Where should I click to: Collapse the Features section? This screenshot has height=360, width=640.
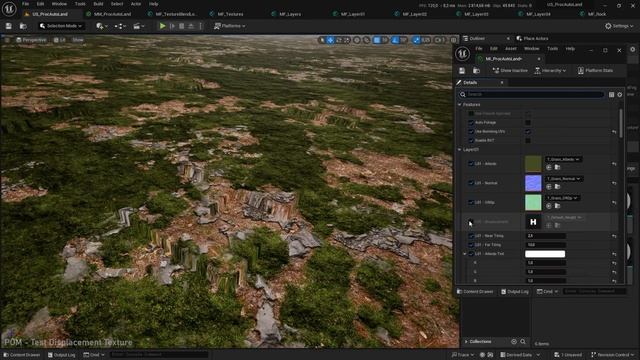(x=460, y=105)
